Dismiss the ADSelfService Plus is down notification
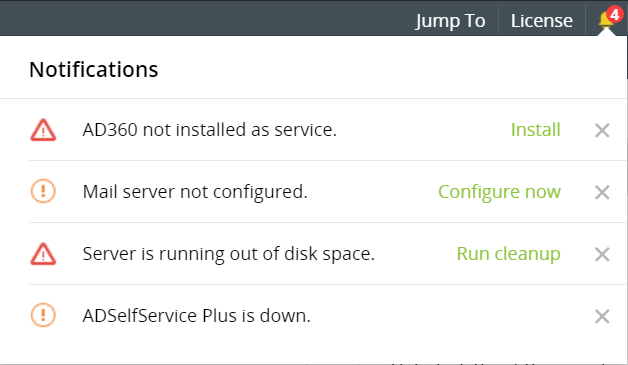This screenshot has width=628, height=365. tap(602, 317)
